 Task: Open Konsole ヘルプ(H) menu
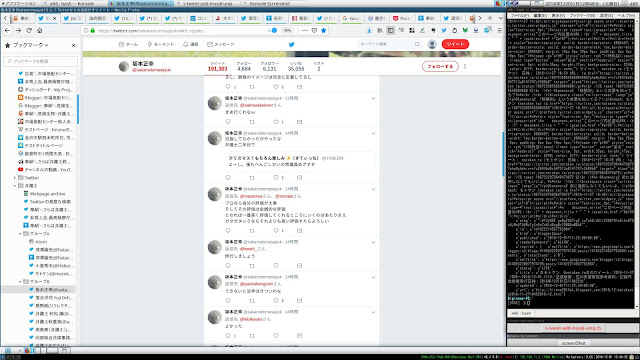pyautogui.click(x=626, y=16)
